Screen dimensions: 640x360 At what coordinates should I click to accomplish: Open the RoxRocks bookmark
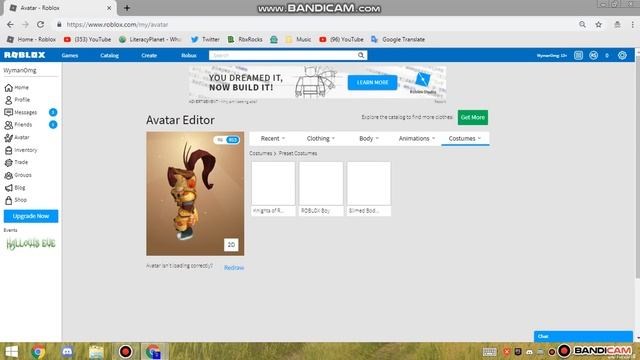tap(245, 39)
